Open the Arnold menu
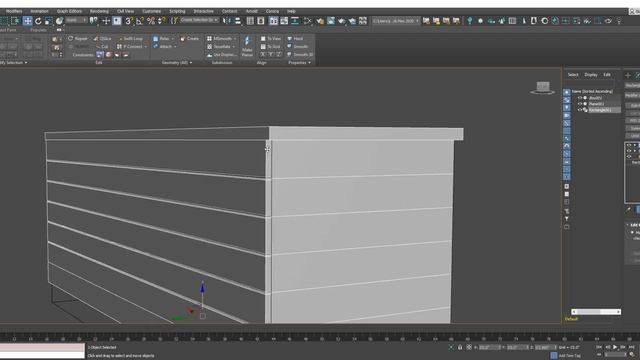The width and height of the screenshot is (640, 360). [251, 11]
